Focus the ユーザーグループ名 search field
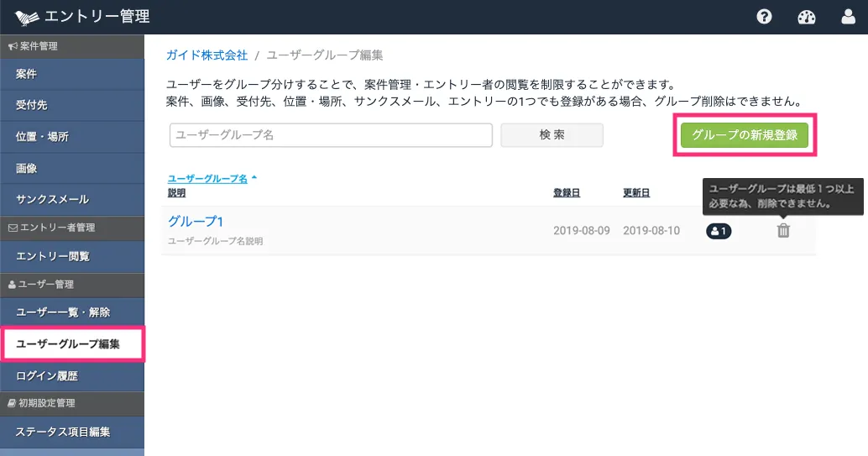This screenshot has height=456, width=868. (331, 135)
